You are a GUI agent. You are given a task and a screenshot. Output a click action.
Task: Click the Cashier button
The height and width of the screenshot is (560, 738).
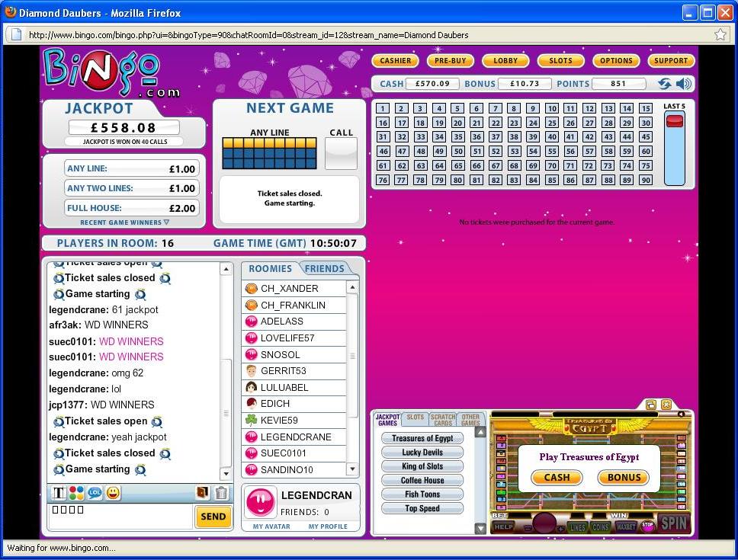[x=395, y=61]
